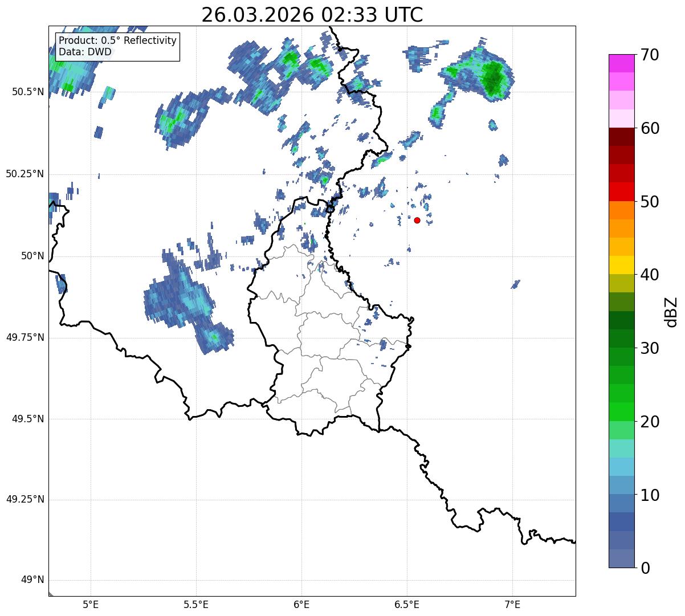Click the "Data: DWD" text
This screenshot has height=616, width=685.
(85, 52)
